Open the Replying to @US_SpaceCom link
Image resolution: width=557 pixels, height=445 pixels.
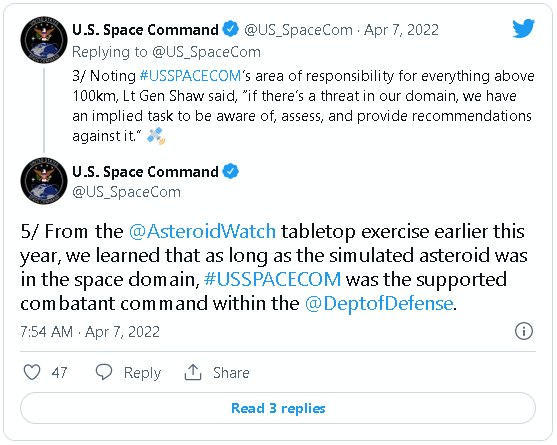click(166, 52)
